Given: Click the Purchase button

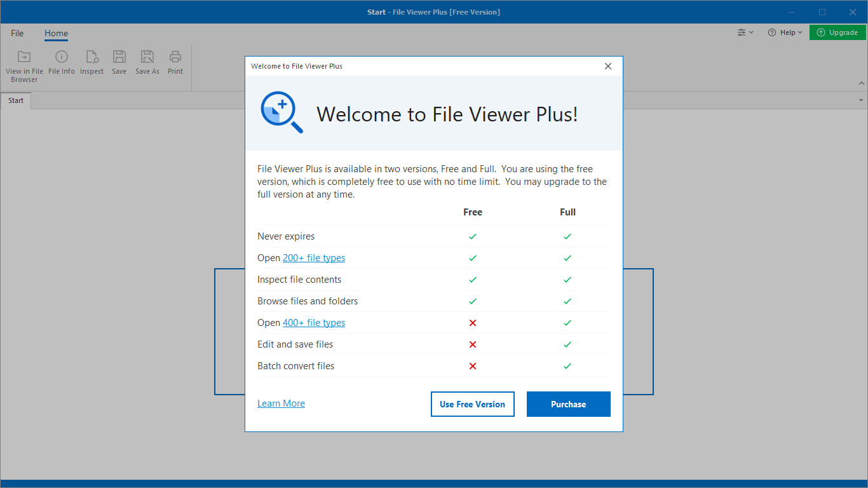Looking at the screenshot, I should click(x=568, y=403).
